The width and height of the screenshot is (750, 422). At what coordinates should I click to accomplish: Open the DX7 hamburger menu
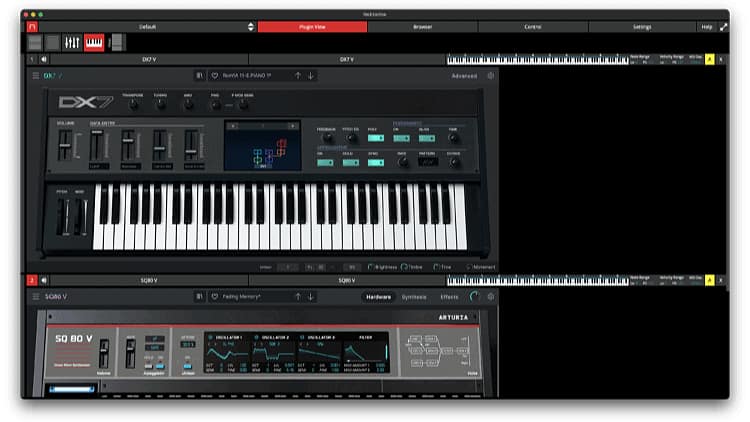[x=36, y=75]
